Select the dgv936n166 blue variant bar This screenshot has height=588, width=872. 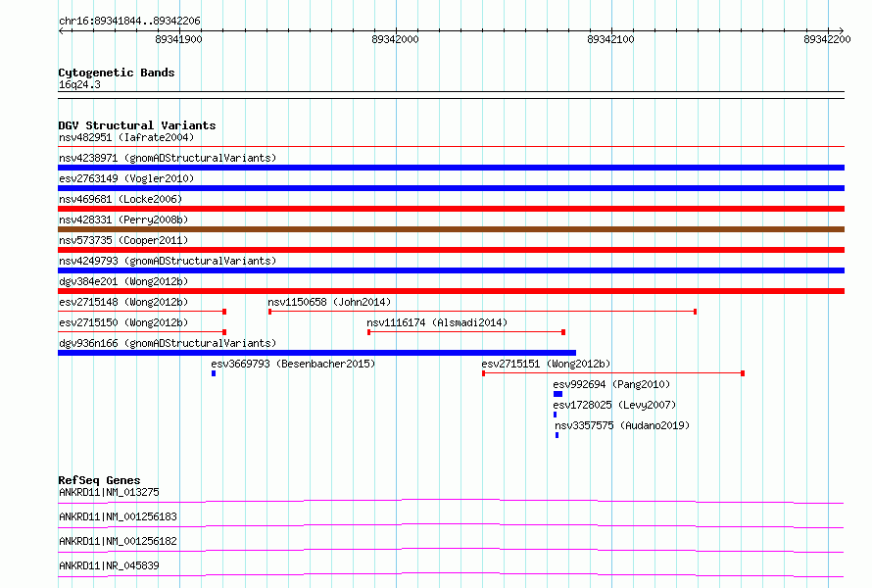point(317,353)
